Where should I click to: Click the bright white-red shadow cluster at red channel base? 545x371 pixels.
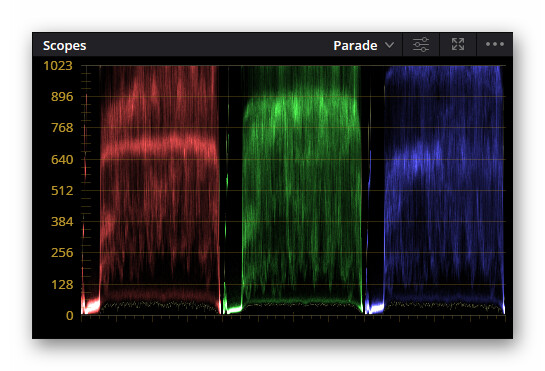point(91,306)
